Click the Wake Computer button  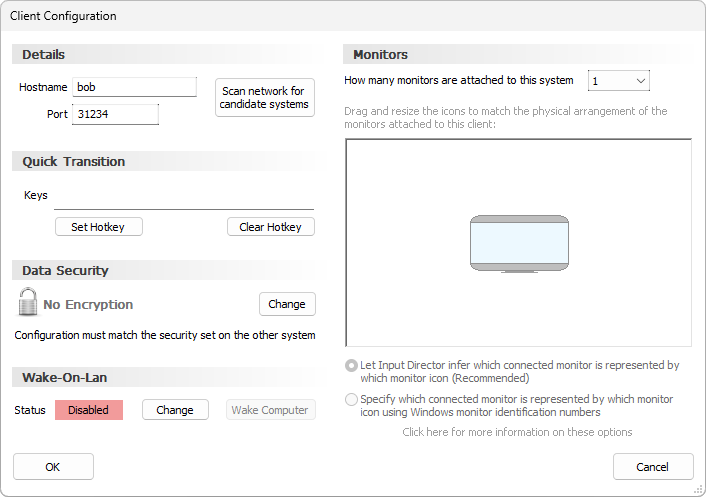coord(271,410)
